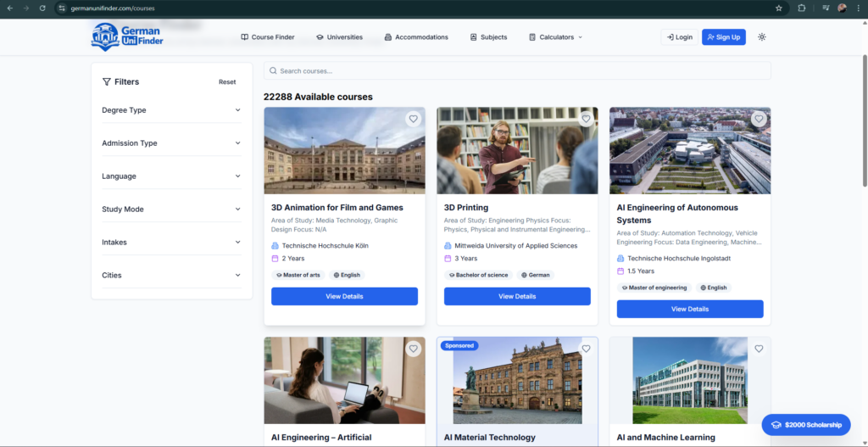Click the funnel Filters icon
Screen dimensions: 868x447
(x=107, y=82)
